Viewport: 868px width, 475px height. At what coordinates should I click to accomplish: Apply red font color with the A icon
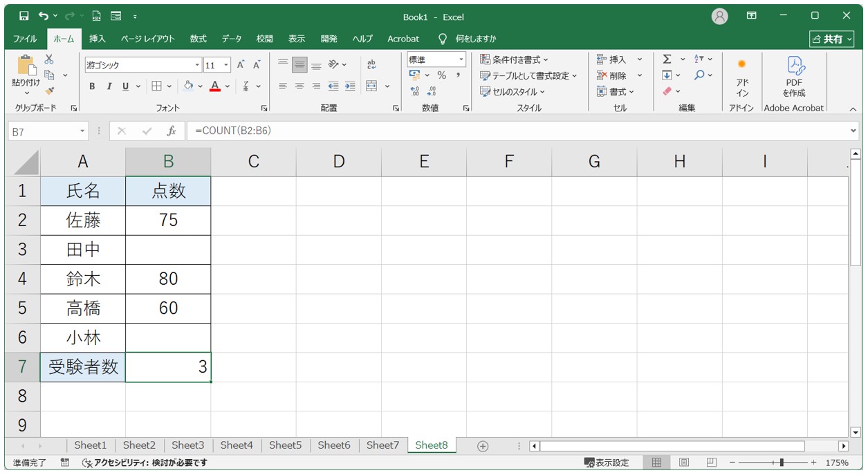coord(215,86)
